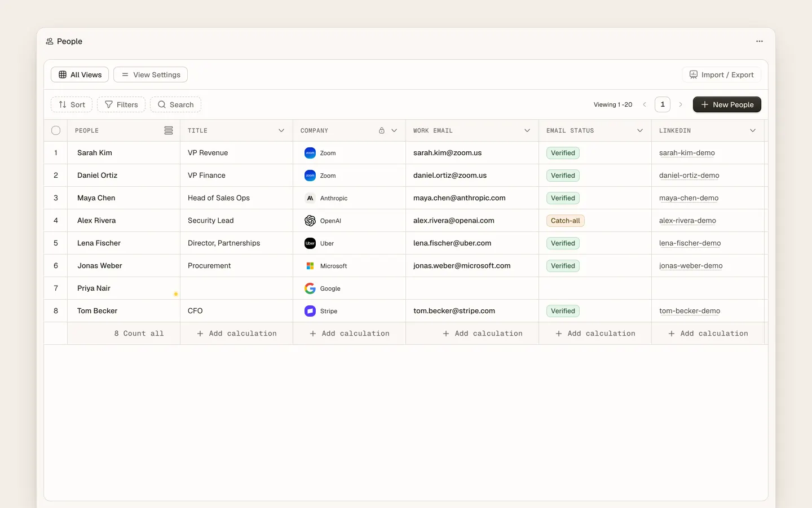Expand the LinkedIn column dropdown
This screenshot has height=508, width=812.
click(753, 130)
